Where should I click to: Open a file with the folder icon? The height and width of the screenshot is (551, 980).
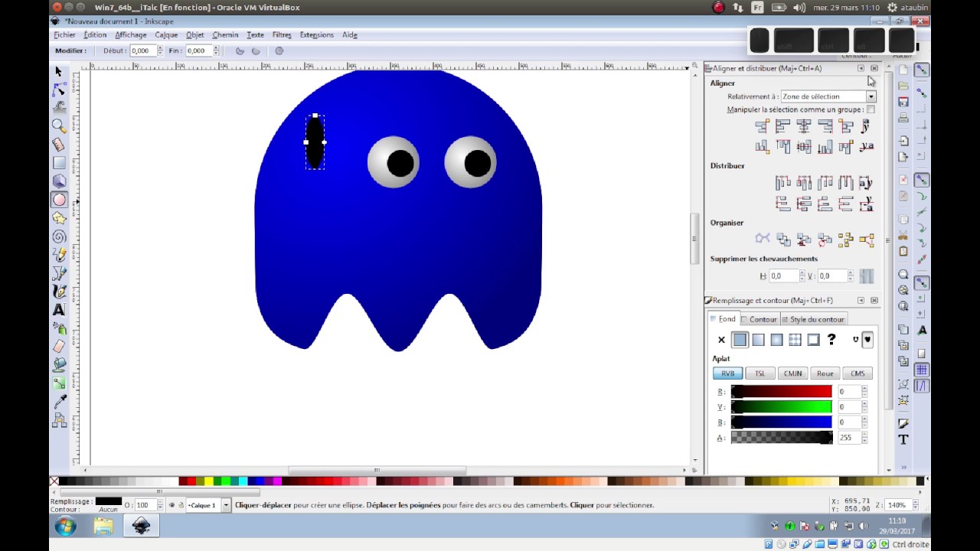tap(903, 86)
